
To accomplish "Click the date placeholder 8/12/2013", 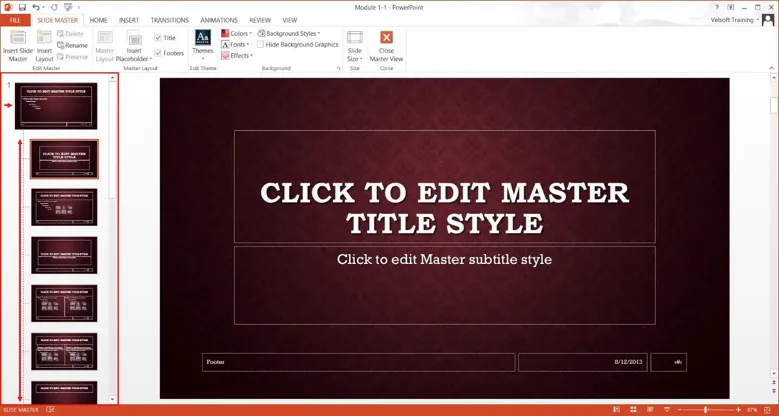I will [x=583, y=362].
